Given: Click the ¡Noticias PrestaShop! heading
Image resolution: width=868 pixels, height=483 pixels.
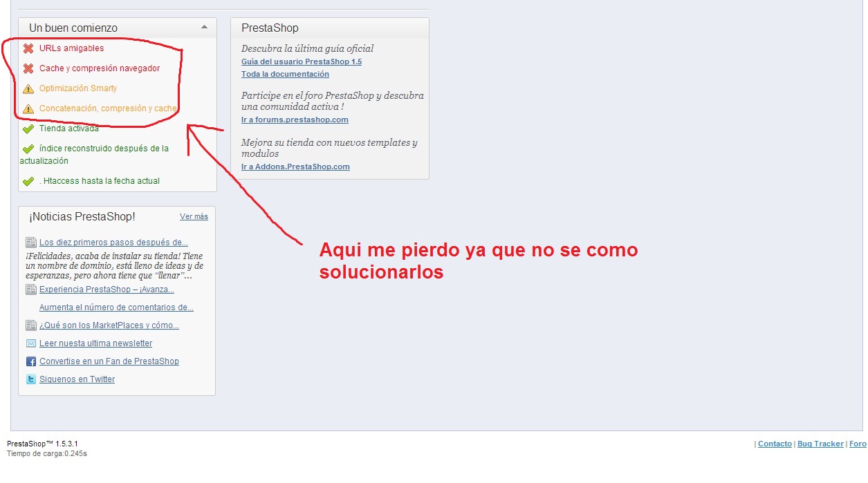Looking at the screenshot, I should [82, 216].
